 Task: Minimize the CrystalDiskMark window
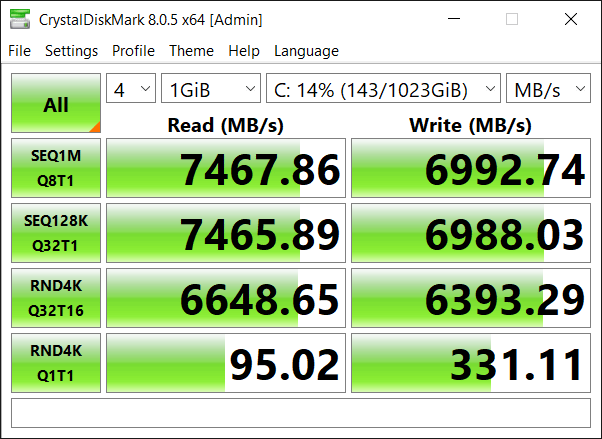click(454, 19)
